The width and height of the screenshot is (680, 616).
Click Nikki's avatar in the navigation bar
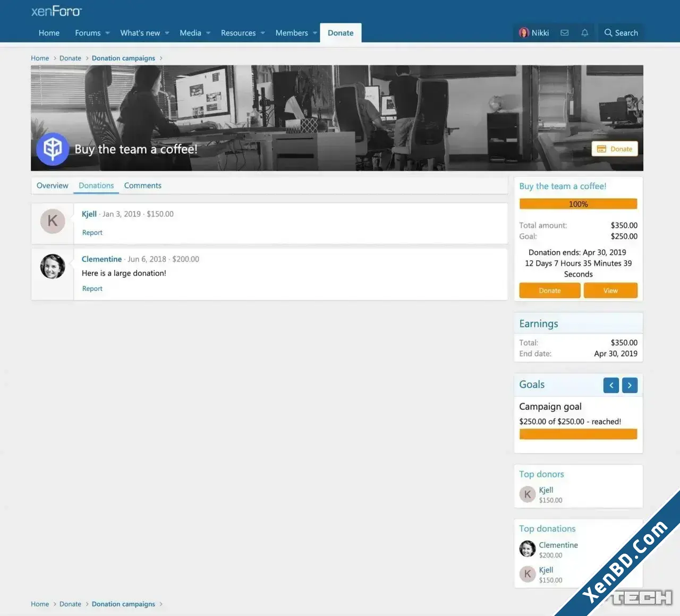[524, 33]
